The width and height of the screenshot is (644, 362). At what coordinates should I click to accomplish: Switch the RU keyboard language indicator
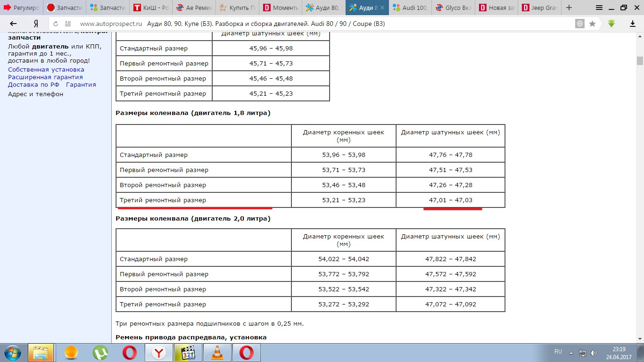click(558, 352)
